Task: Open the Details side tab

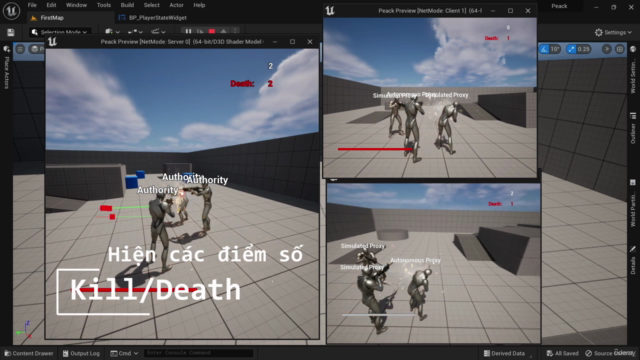Action: click(633, 260)
